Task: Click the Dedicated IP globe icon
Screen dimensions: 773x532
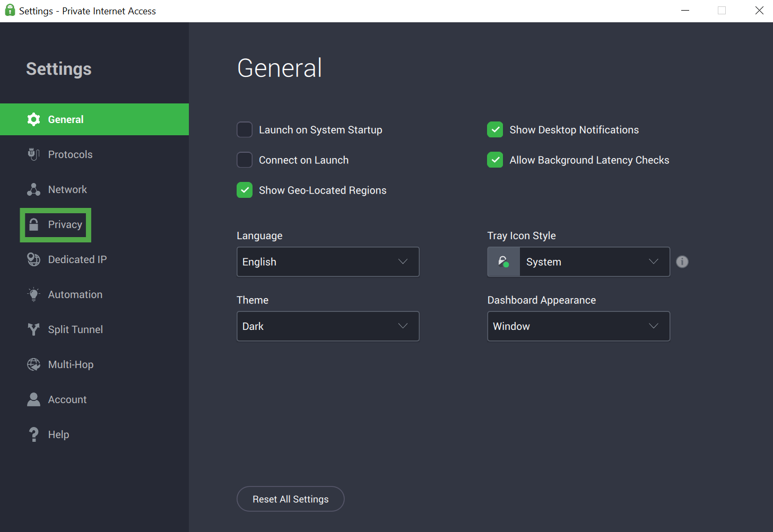Action: coord(33,259)
